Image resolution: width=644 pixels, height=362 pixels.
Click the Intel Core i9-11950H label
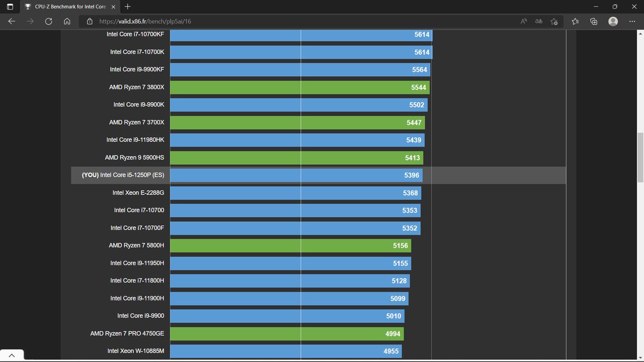(x=137, y=263)
